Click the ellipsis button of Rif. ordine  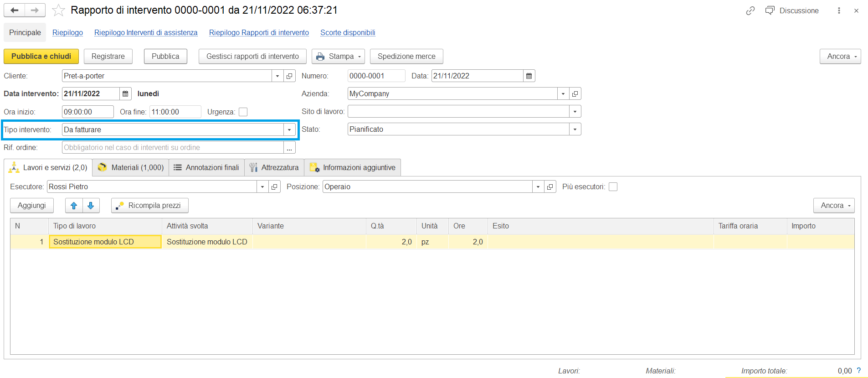pyautogui.click(x=289, y=147)
